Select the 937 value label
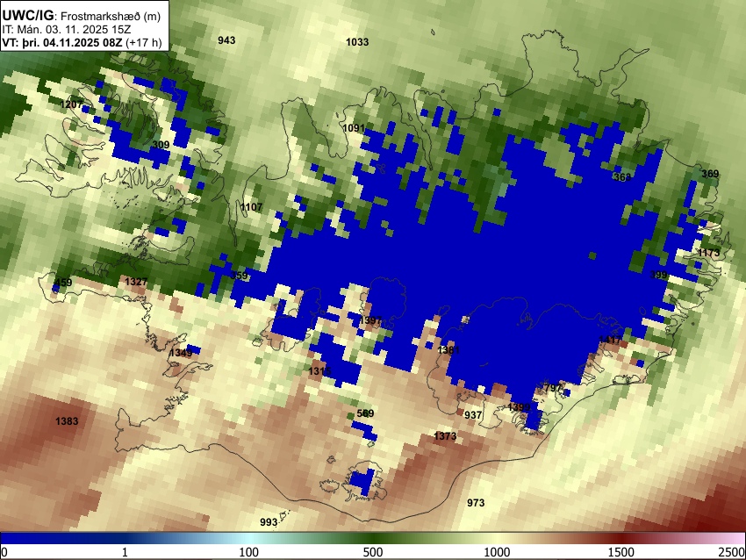746x560 pixels. [x=473, y=415]
